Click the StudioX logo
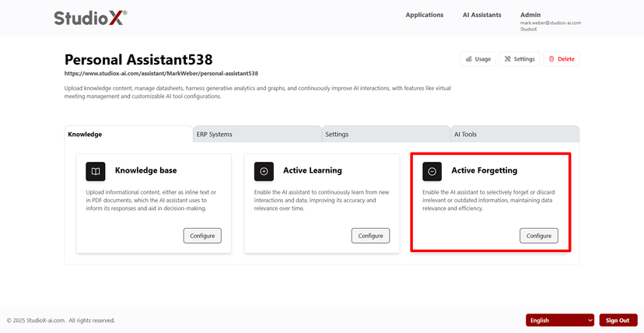This screenshot has width=644, height=333. click(90, 18)
